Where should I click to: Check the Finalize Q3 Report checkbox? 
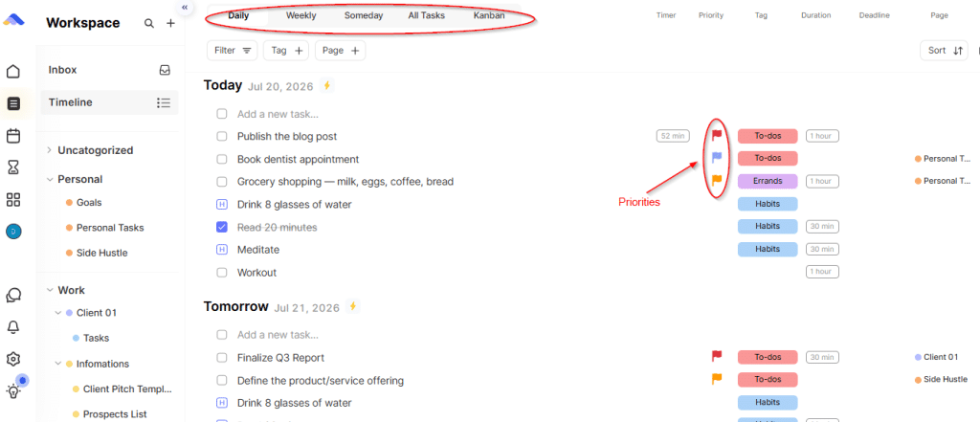[222, 358]
